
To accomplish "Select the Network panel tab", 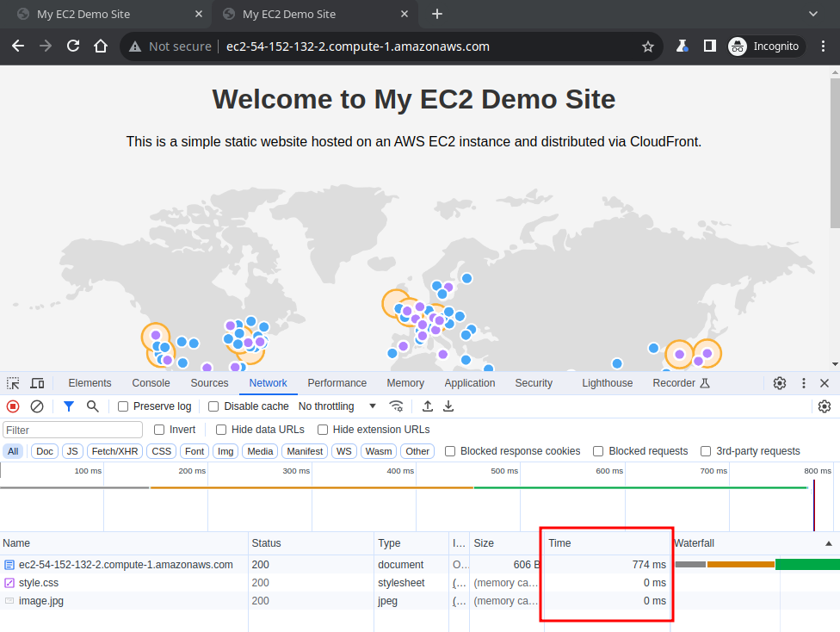I will point(268,383).
